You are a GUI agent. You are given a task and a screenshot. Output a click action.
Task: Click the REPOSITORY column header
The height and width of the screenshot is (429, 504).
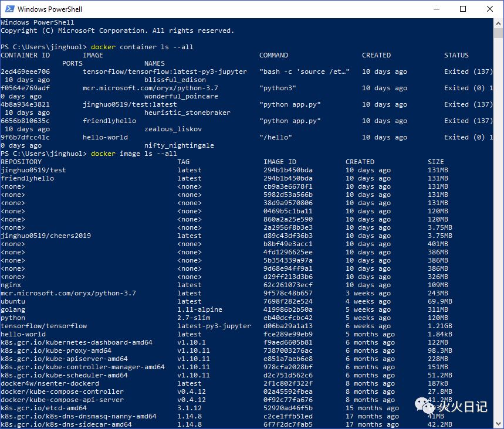coord(21,162)
